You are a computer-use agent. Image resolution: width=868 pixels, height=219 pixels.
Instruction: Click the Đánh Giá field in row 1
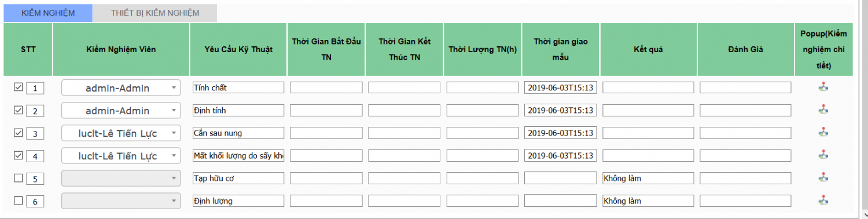coord(745,87)
